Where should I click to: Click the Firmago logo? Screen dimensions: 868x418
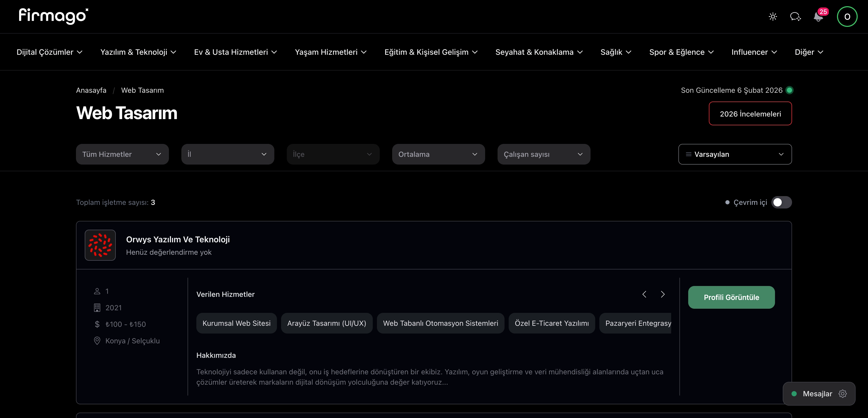tap(53, 16)
